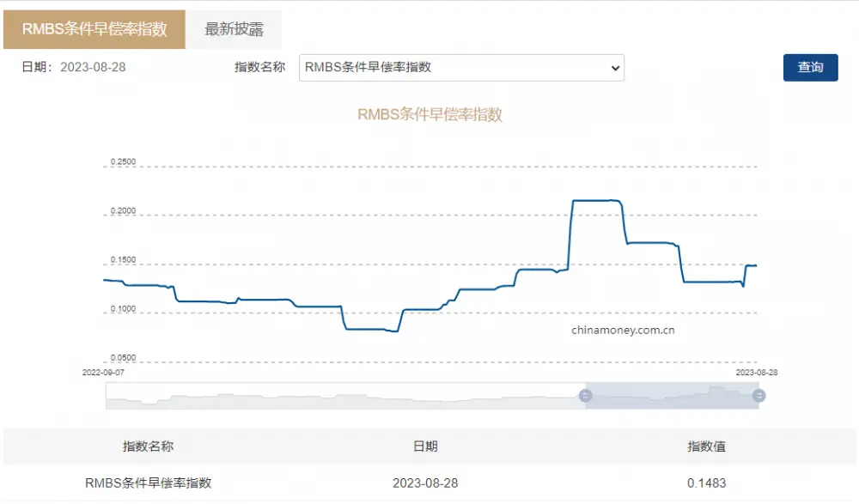
Task: Expand the 指数名称 dropdown list
Action: [461, 67]
